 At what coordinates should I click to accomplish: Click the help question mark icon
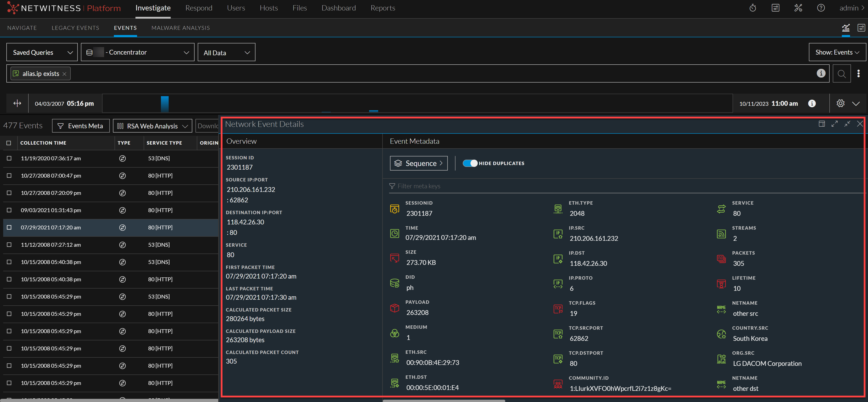click(x=821, y=8)
